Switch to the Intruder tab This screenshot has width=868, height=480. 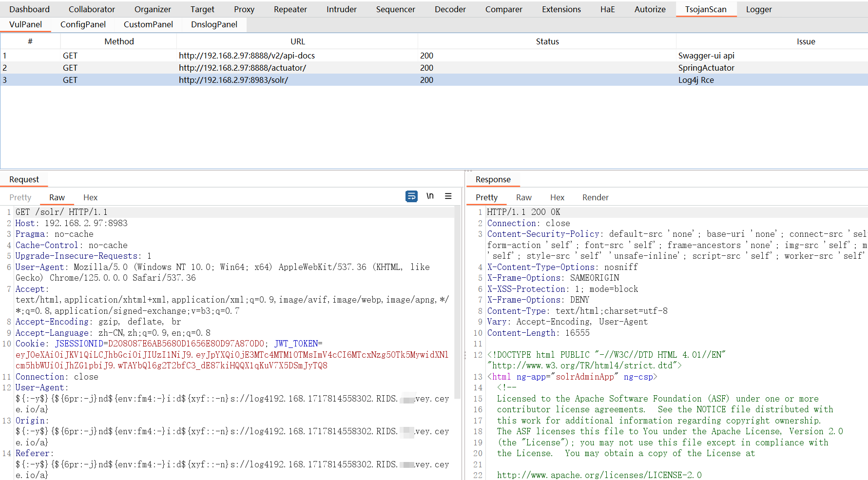[342, 9]
